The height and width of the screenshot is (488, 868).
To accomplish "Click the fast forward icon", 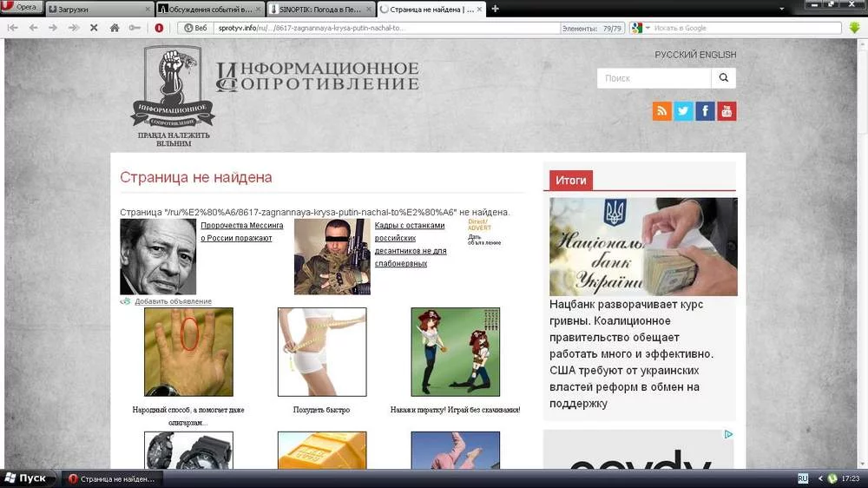I will click(73, 28).
